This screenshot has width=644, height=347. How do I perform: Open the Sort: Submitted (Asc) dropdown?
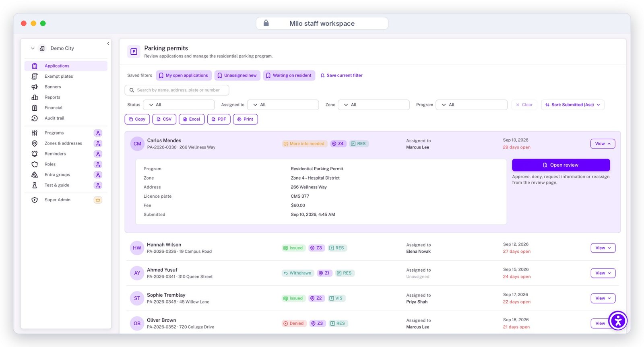coord(573,105)
